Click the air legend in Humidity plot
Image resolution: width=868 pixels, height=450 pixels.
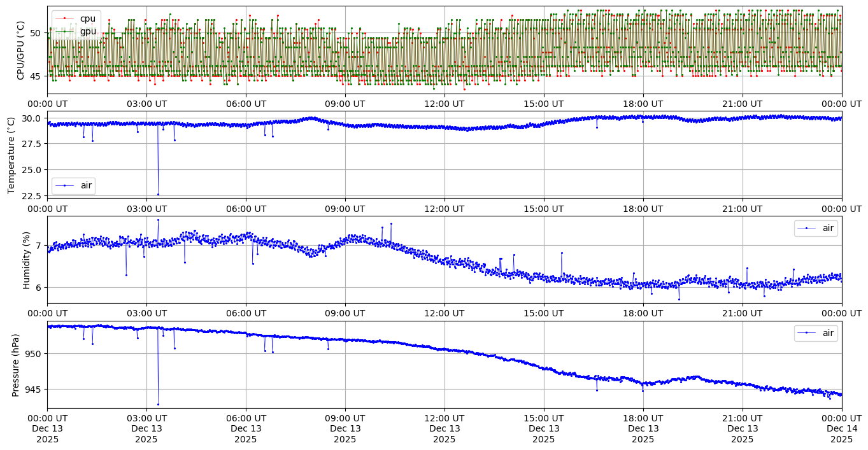816,228
